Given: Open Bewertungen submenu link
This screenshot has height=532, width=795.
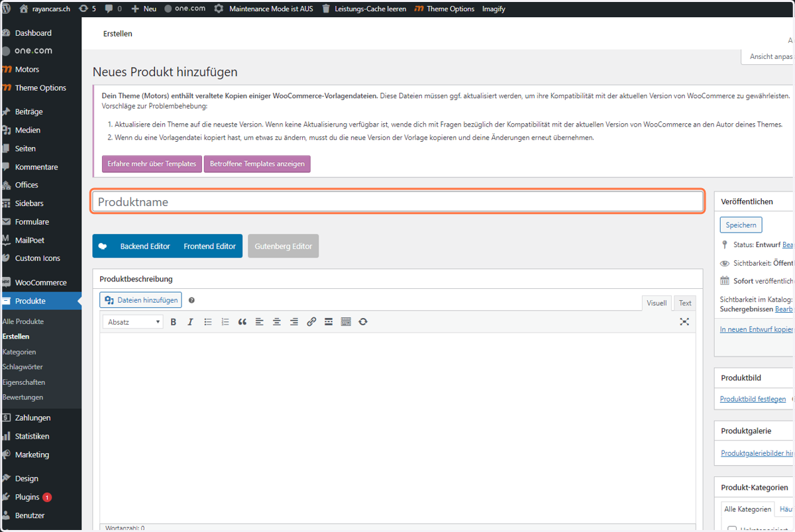Looking at the screenshot, I should pos(23,398).
